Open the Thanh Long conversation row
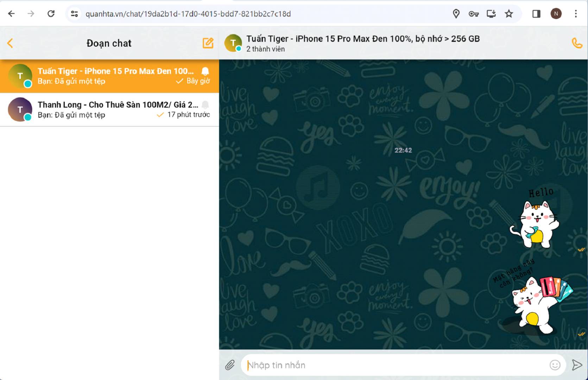The height and width of the screenshot is (380, 588). 109,109
